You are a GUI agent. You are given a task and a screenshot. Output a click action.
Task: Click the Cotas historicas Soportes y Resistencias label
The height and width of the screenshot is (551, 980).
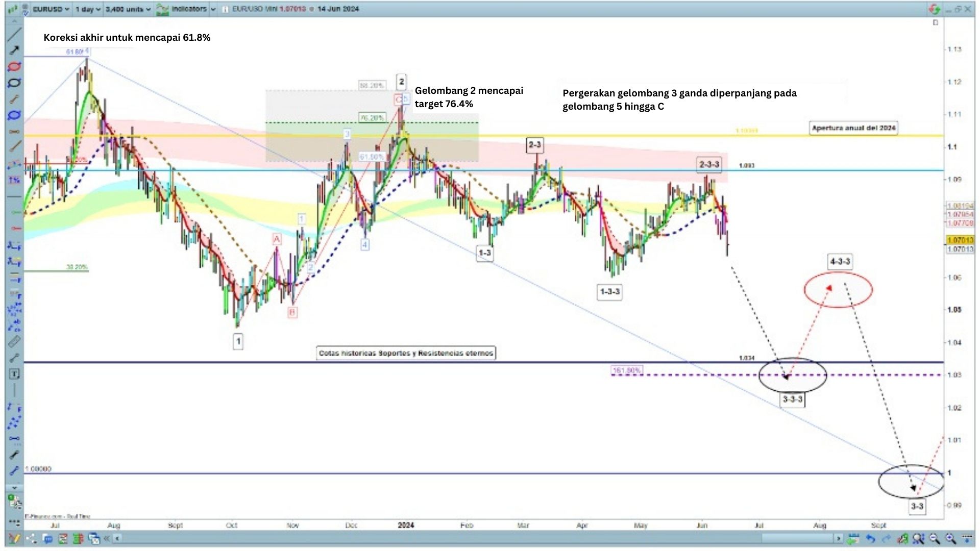click(x=406, y=353)
